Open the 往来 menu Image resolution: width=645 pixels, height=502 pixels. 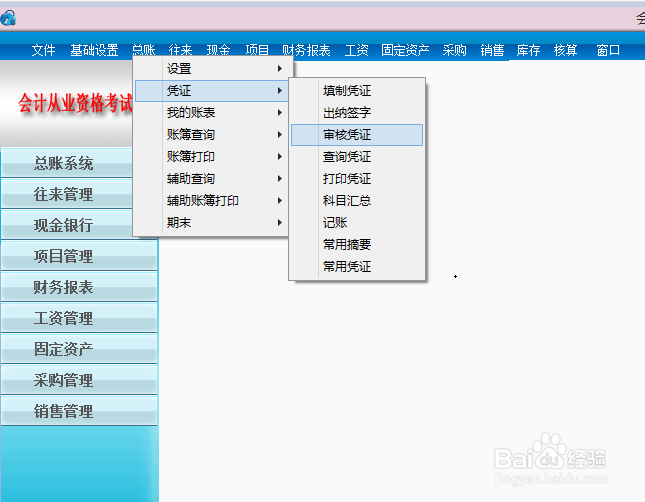point(180,51)
